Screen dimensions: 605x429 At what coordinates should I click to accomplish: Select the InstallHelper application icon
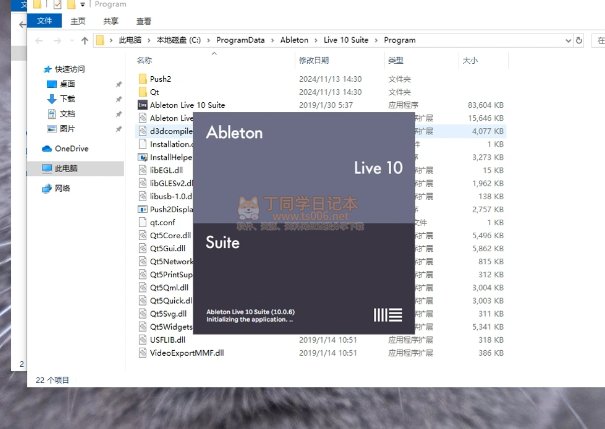pos(143,157)
